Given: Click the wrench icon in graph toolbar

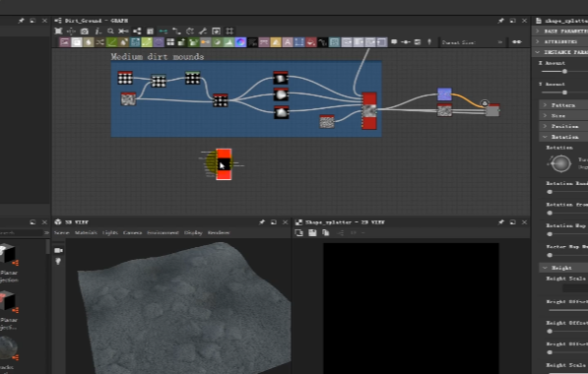Looking at the screenshot, I should [x=203, y=31].
